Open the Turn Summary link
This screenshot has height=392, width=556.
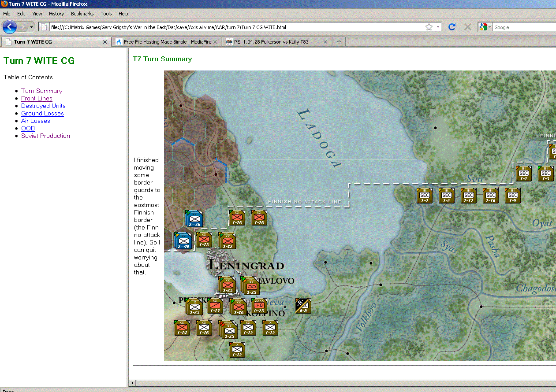(x=42, y=91)
